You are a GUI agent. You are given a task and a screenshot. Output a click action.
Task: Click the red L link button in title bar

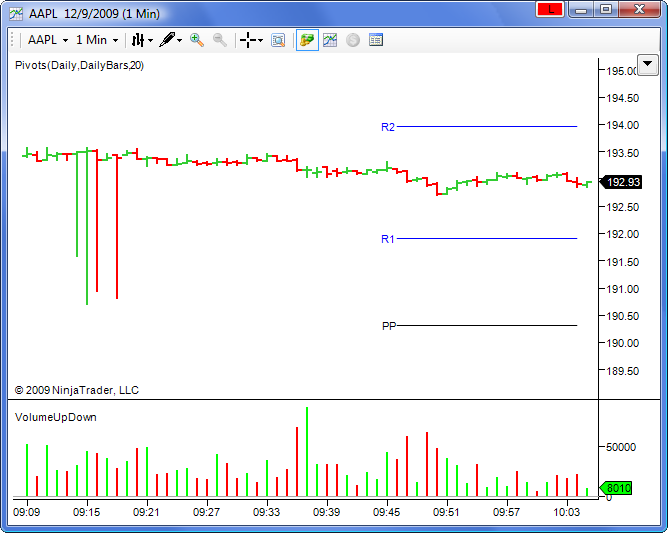coord(550,9)
